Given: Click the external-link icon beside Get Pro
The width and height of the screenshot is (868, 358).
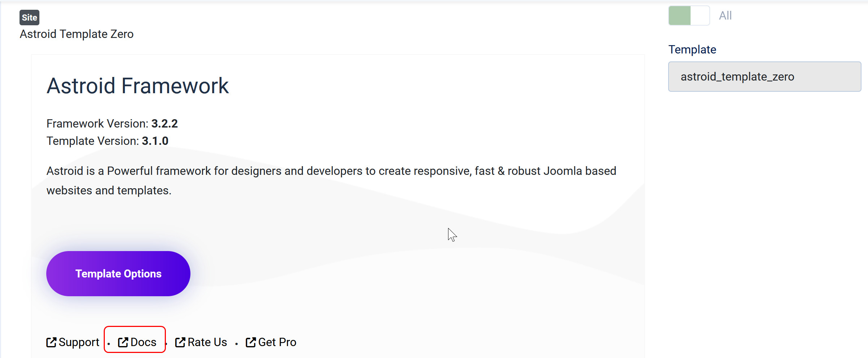Looking at the screenshot, I should [x=250, y=342].
